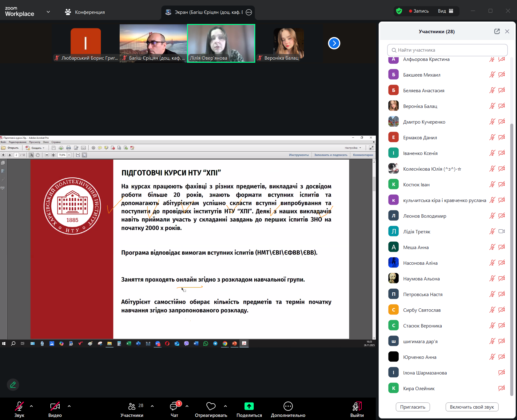517x420 pixels.
Task: Focus the Найти участника search field
Action: 447,50
